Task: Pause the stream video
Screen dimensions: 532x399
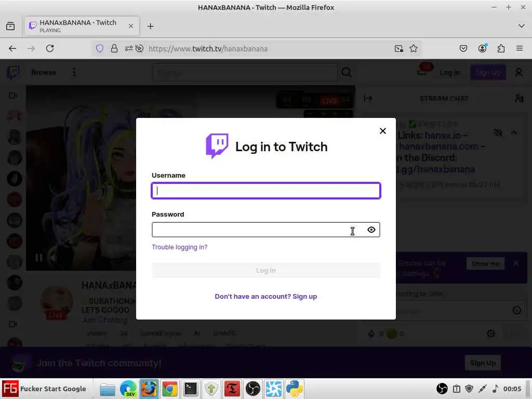Action: pos(38,258)
